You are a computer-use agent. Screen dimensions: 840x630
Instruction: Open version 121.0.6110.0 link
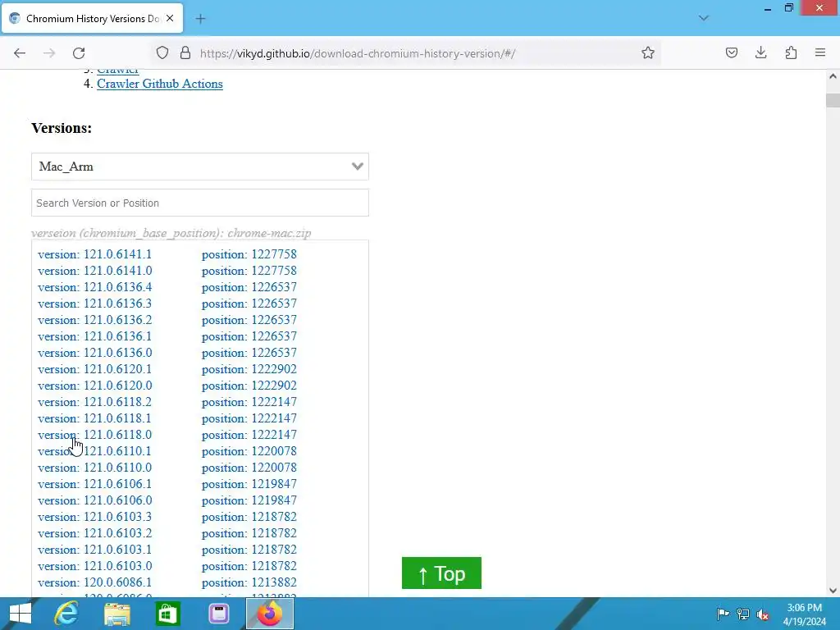pyautogui.click(x=95, y=468)
